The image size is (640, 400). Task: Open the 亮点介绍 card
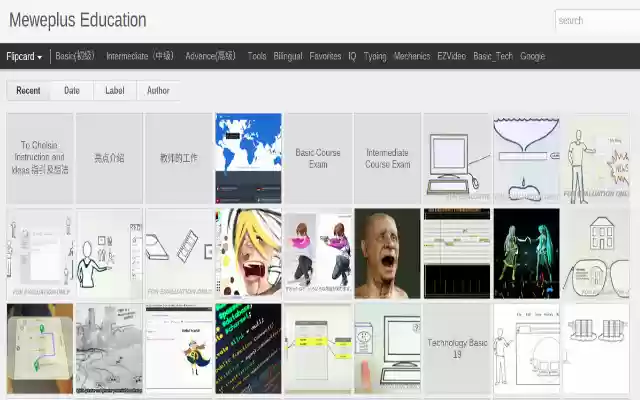[x=109, y=158]
